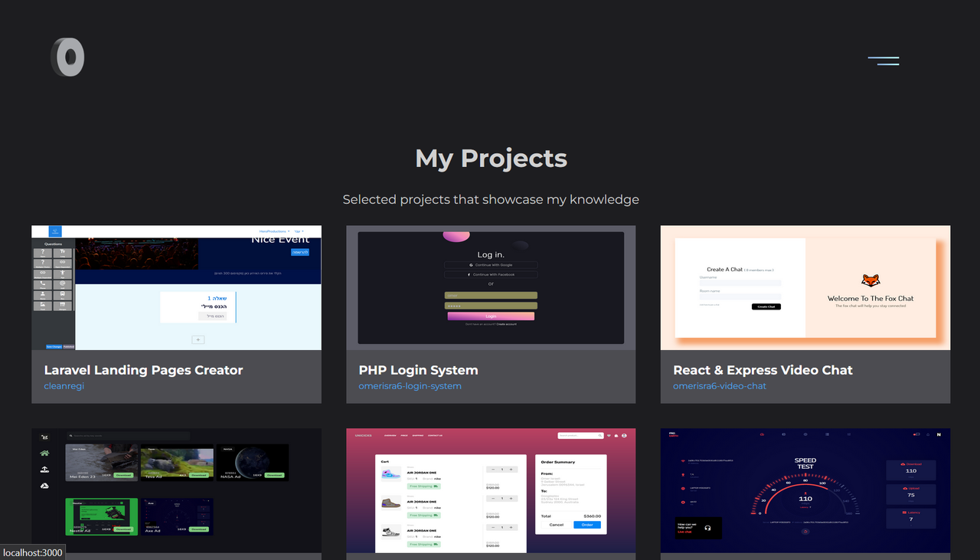980x560 pixels.
Task: Follow the cleanregi link
Action: (x=64, y=386)
